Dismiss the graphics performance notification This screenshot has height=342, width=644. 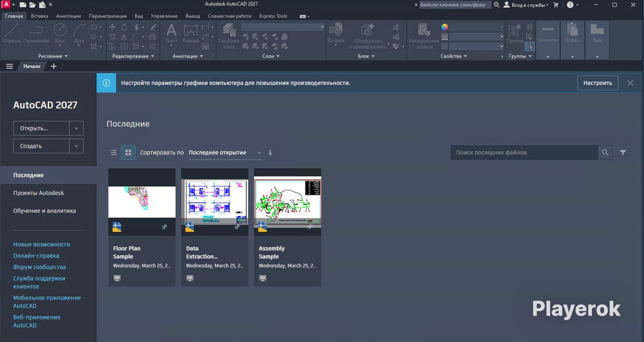630,83
